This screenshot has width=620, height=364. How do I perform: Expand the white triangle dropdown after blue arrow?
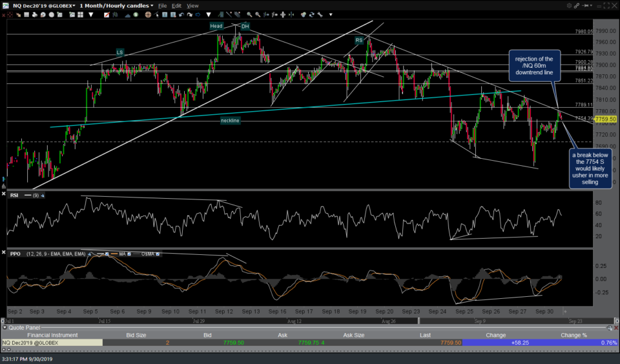pos(209,15)
